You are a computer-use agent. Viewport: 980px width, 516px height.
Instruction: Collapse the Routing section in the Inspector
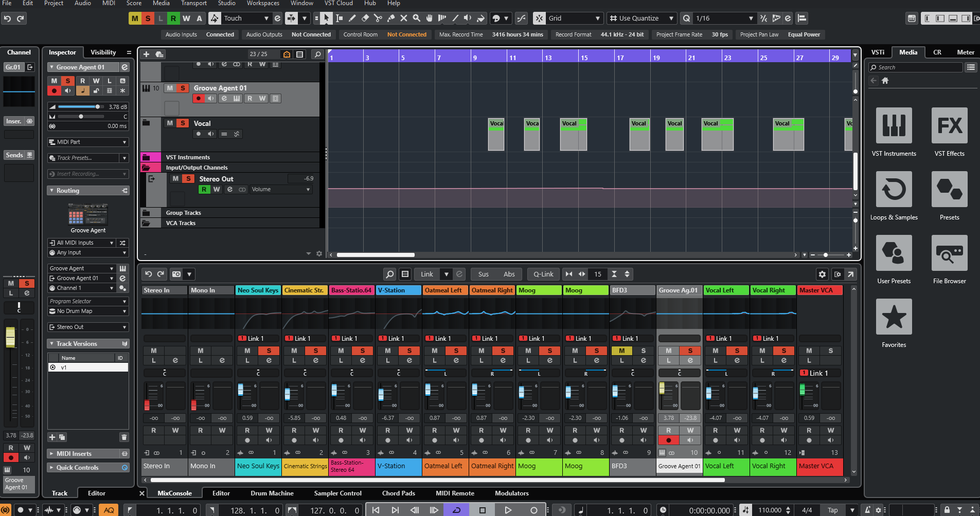tap(51, 190)
